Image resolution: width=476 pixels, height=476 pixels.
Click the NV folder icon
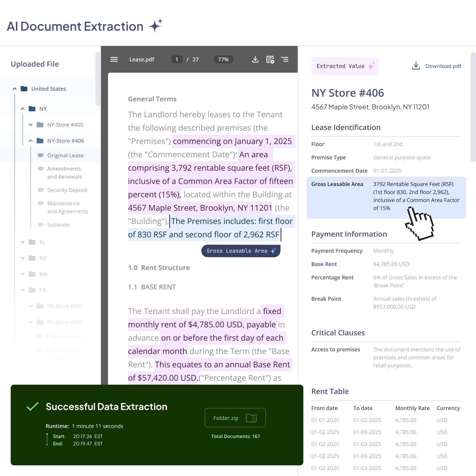coord(32,258)
